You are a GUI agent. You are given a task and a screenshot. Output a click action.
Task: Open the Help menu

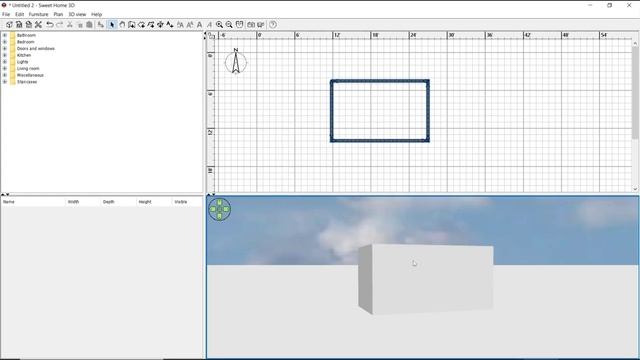tap(97, 14)
